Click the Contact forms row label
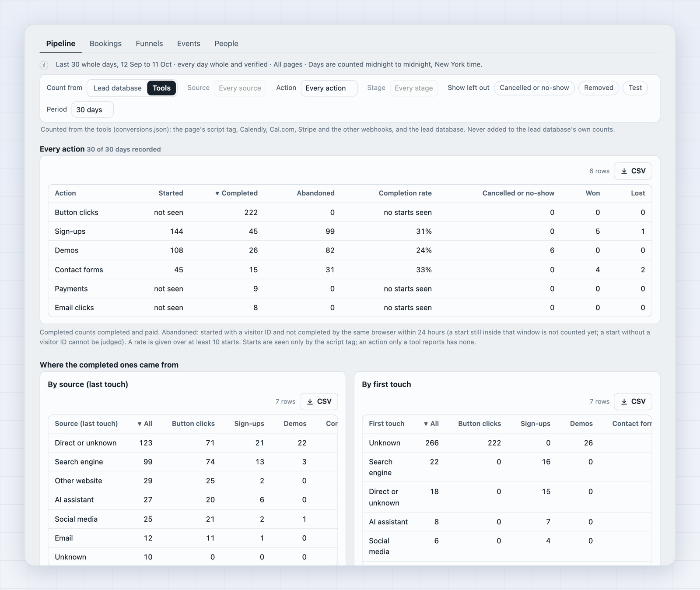The image size is (700, 590). pos(79,270)
